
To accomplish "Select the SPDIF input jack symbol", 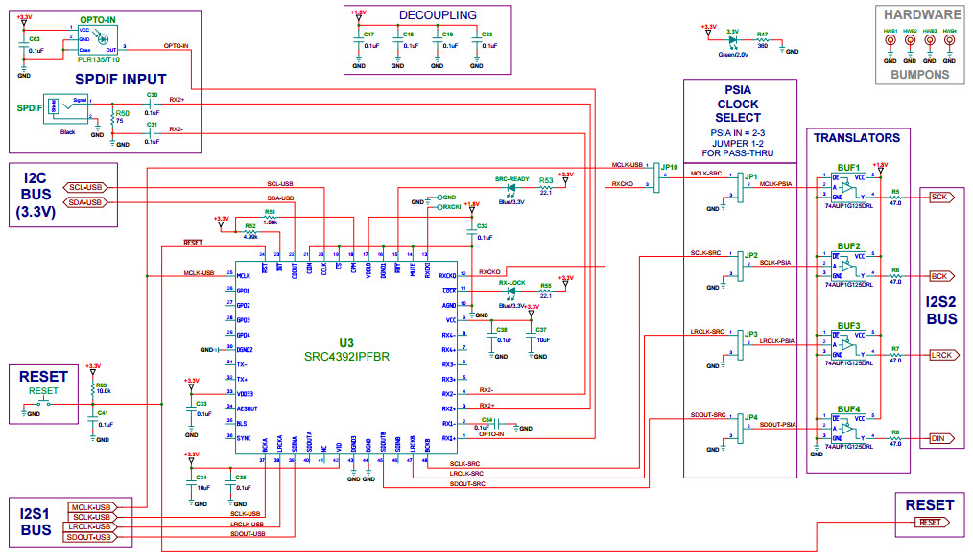I will tap(64, 107).
